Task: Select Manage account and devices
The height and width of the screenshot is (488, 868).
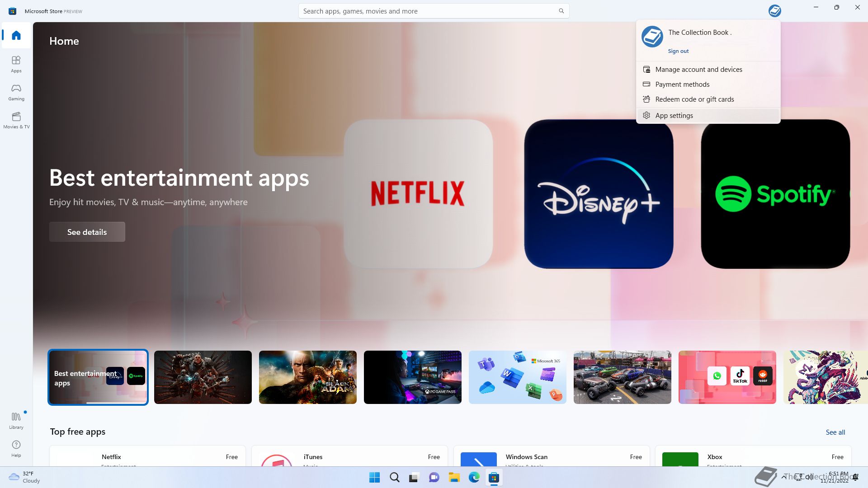Action: (x=708, y=70)
